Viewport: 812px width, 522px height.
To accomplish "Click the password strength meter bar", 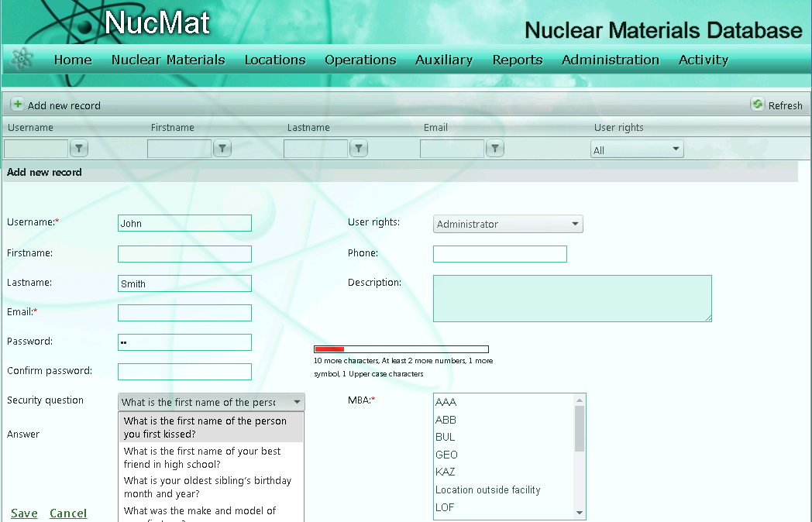I will [401, 349].
